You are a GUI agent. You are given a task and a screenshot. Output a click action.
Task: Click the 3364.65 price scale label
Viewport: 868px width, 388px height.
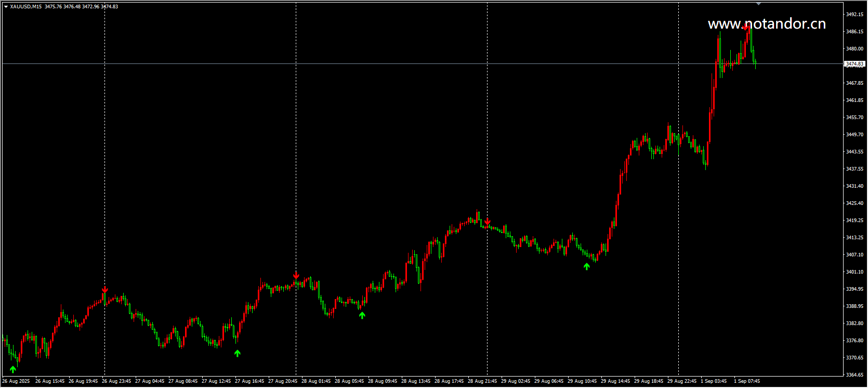click(854, 375)
